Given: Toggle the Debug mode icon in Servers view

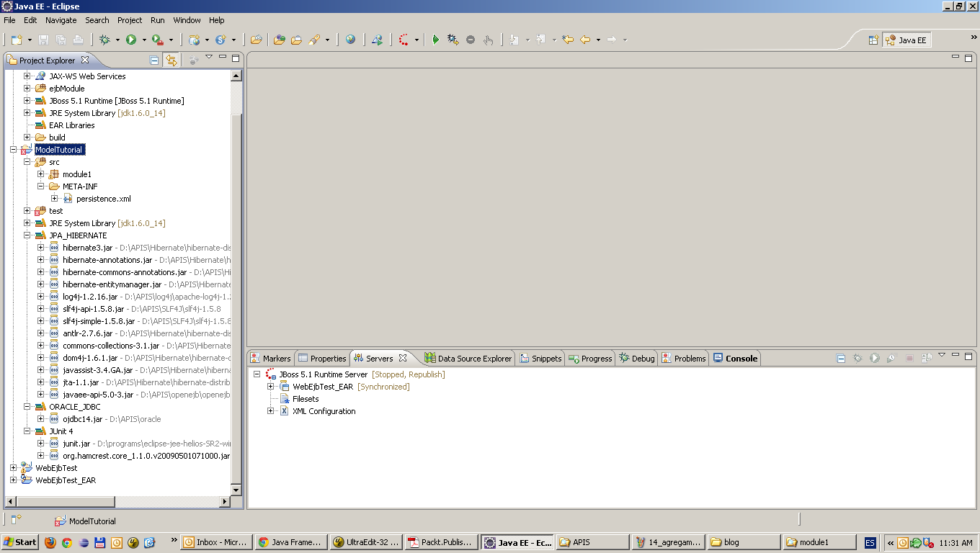Looking at the screenshot, I should point(857,357).
